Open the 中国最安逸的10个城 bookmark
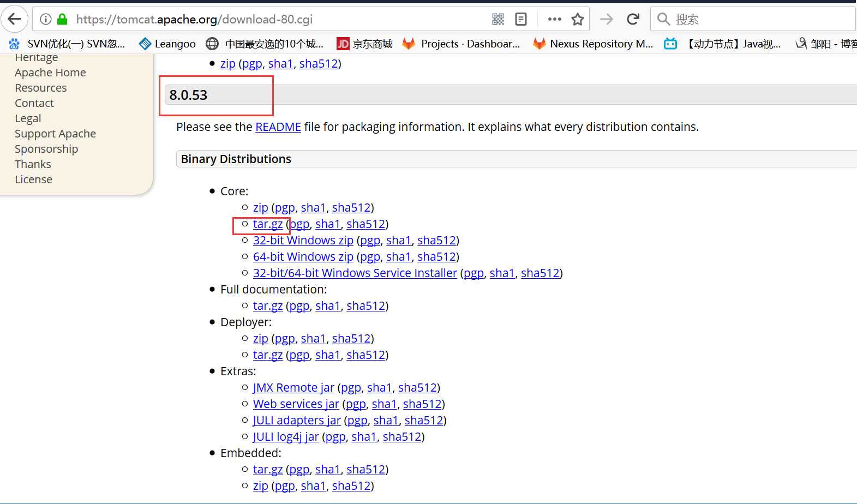The height and width of the screenshot is (504, 857). 265,44
